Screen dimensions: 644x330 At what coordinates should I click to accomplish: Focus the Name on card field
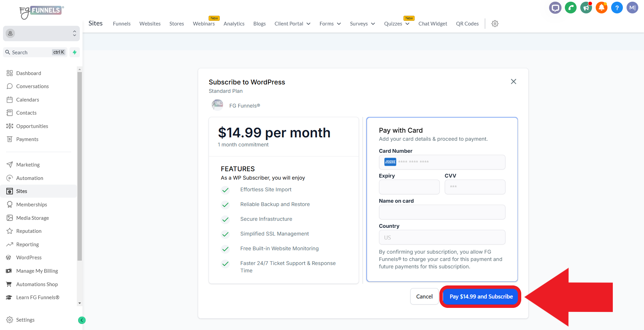tap(442, 212)
